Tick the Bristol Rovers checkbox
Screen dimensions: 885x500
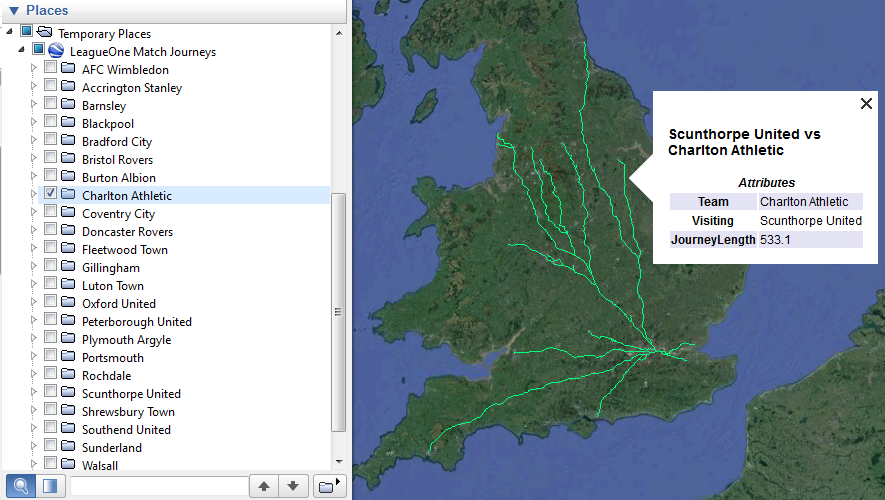pos(50,157)
